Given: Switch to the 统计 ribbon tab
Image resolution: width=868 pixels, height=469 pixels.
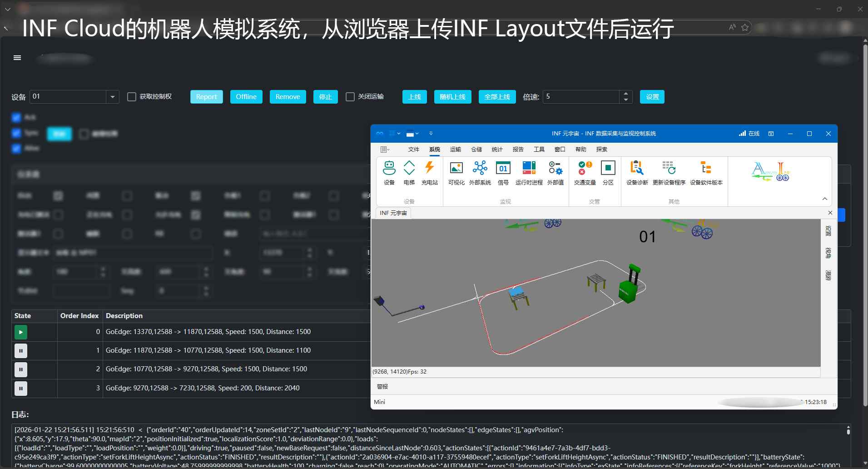Looking at the screenshot, I should 497,150.
